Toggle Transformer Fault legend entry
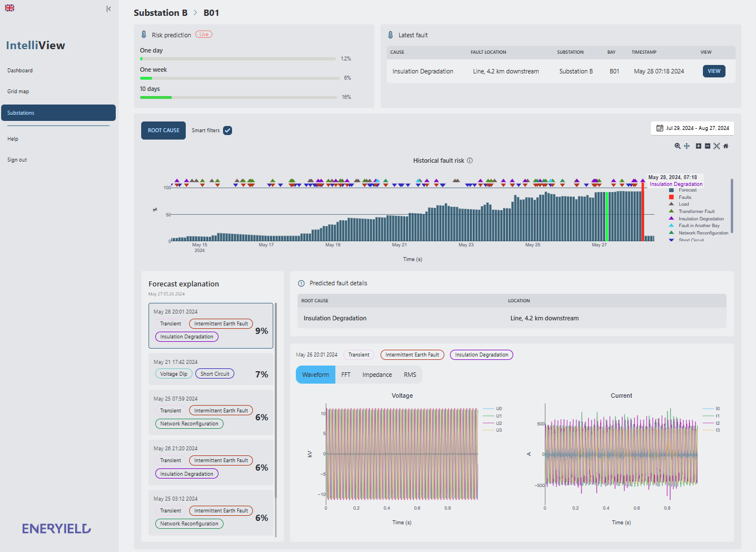This screenshot has width=756, height=552. (696, 211)
